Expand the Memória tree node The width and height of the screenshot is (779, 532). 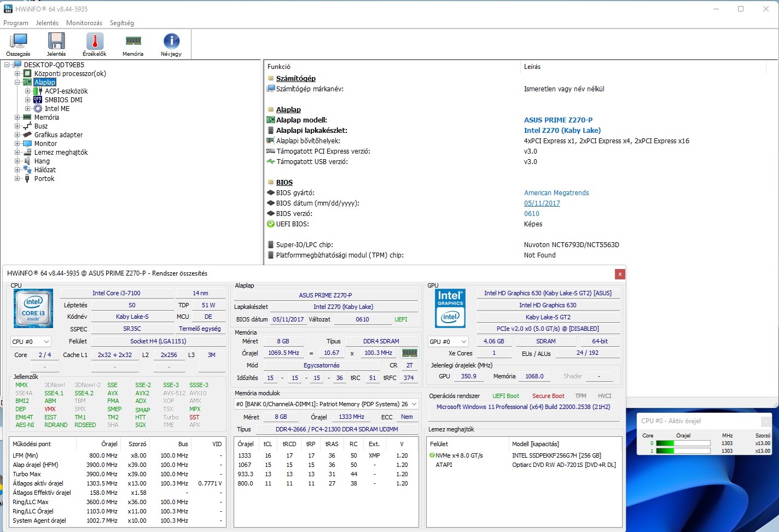pos(18,118)
